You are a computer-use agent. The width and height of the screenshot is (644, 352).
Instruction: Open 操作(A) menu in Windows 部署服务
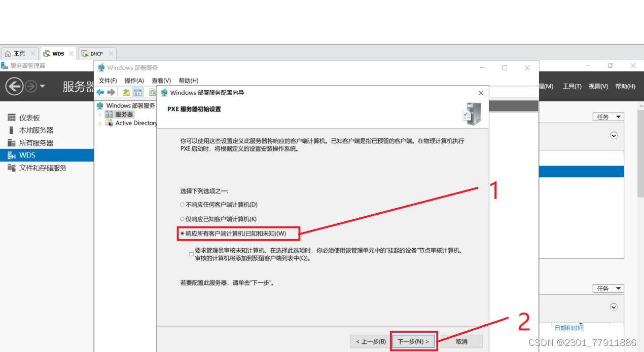tap(134, 81)
